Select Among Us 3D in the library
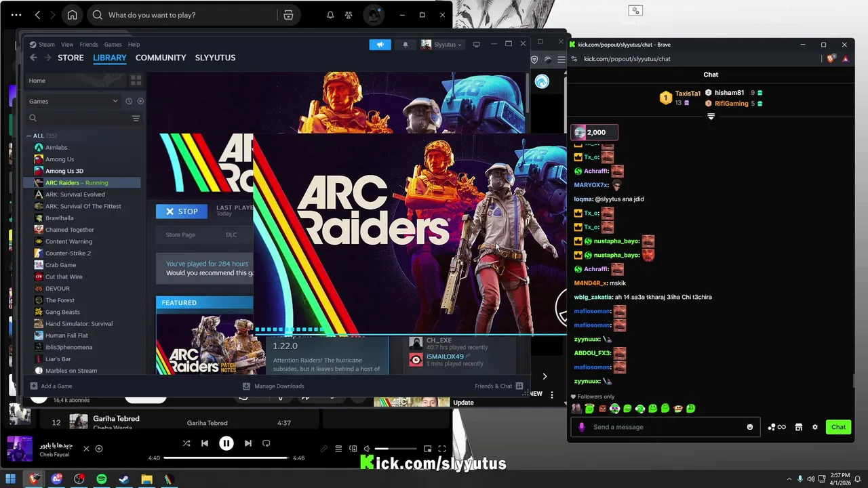Screen dimensions: 868x488 click(64, 171)
